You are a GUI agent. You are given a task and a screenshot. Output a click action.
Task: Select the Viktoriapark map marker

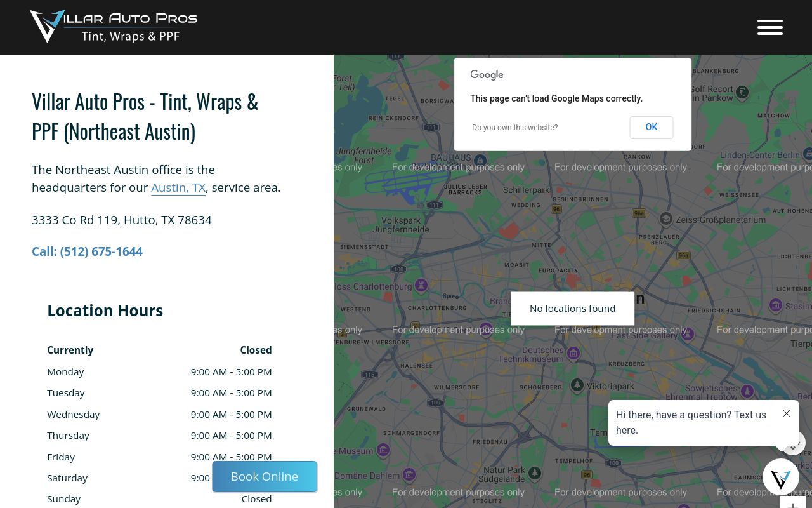[x=577, y=385]
